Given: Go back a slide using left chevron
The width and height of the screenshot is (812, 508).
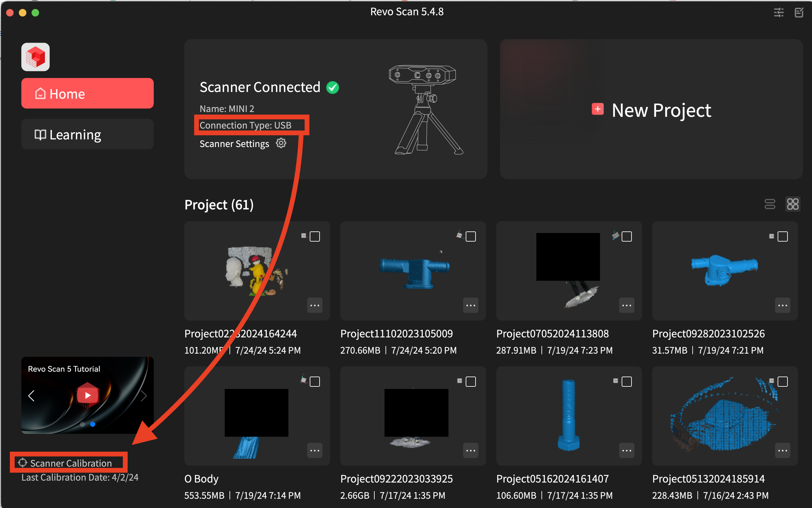Looking at the screenshot, I should (31, 395).
